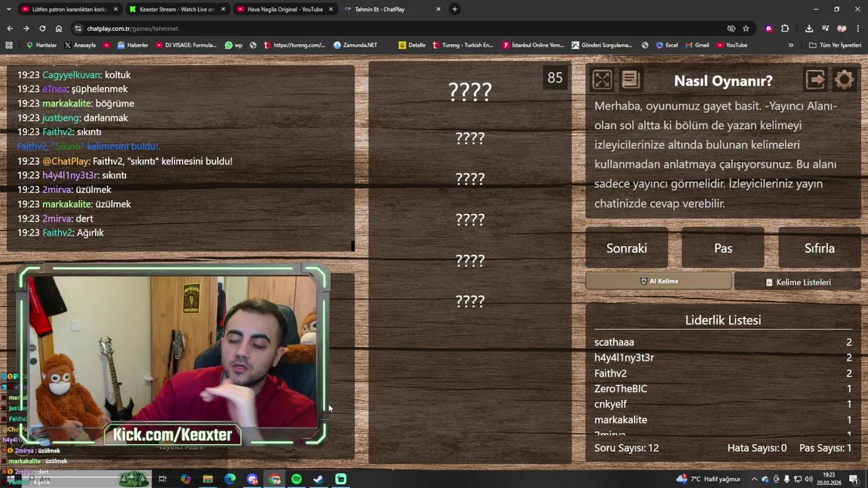Open the weather widget showing 7°C
868x488 pixels.
click(x=708, y=479)
